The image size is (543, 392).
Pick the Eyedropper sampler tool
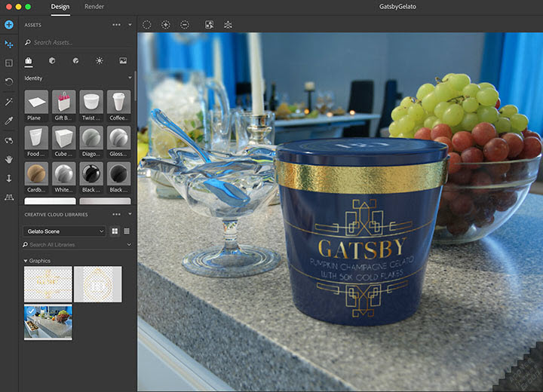point(9,121)
